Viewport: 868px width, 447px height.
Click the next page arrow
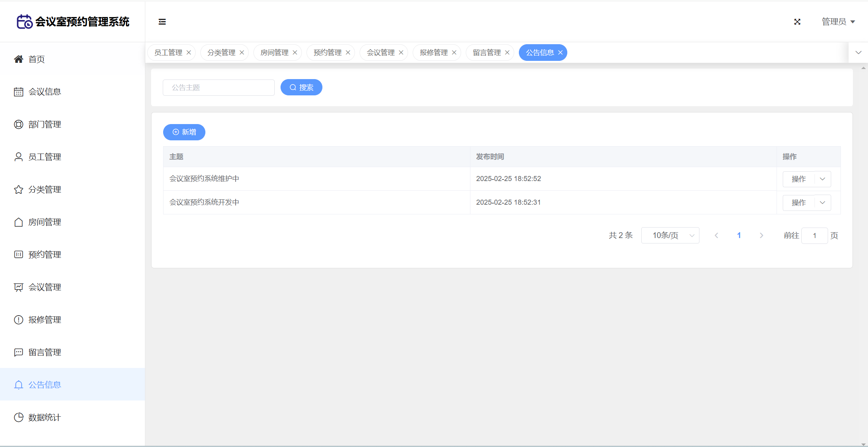click(761, 235)
